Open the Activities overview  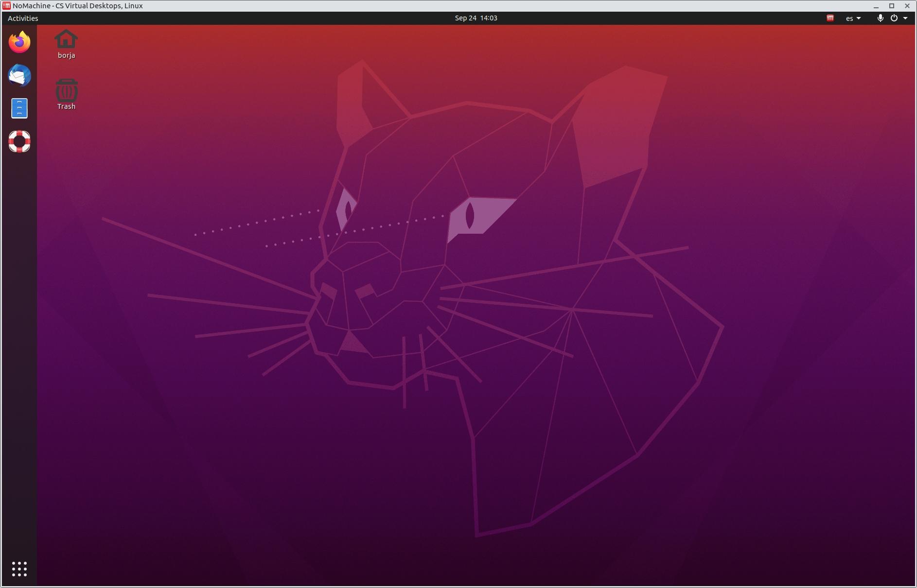tap(23, 18)
